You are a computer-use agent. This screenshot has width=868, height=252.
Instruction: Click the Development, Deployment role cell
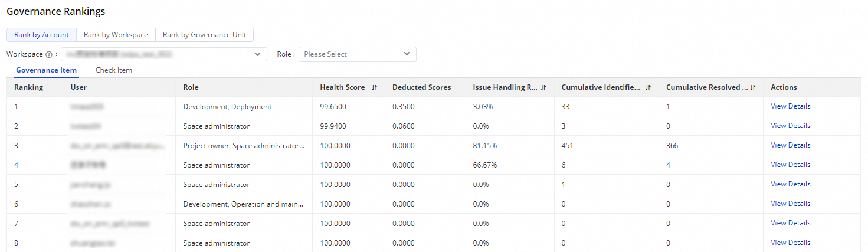[228, 107]
